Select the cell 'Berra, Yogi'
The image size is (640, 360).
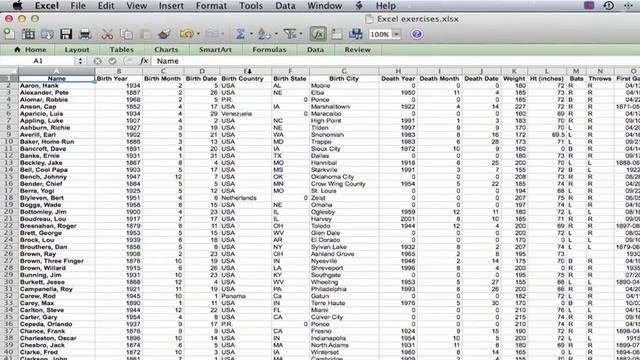[x=56, y=191]
